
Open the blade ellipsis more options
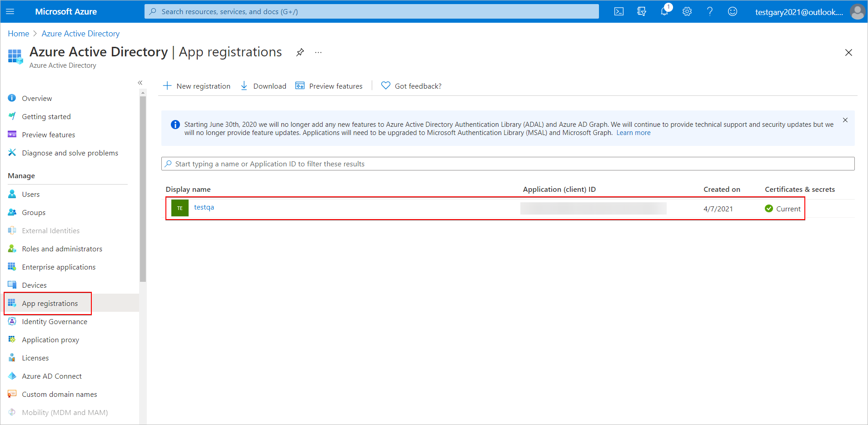[x=318, y=52]
